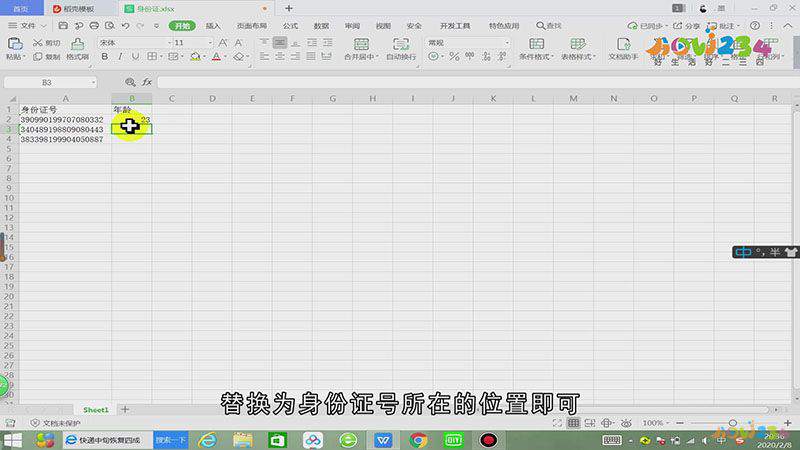Open number format dropdown 常规

point(507,43)
